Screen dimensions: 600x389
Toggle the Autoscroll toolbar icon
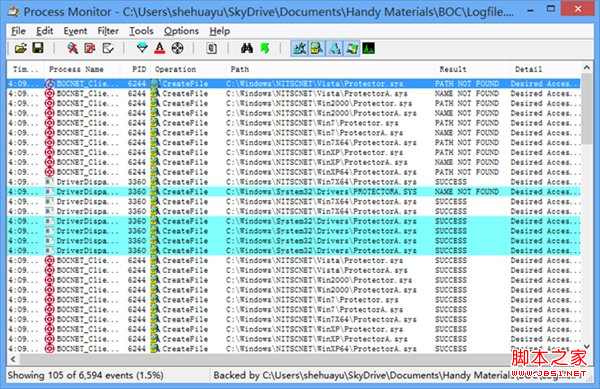[90, 48]
